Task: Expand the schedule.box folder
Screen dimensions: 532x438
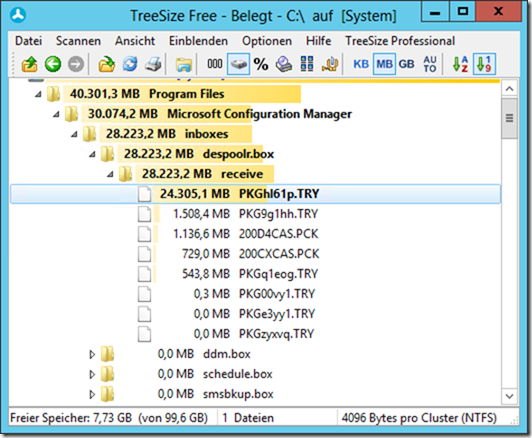Action: point(92,375)
